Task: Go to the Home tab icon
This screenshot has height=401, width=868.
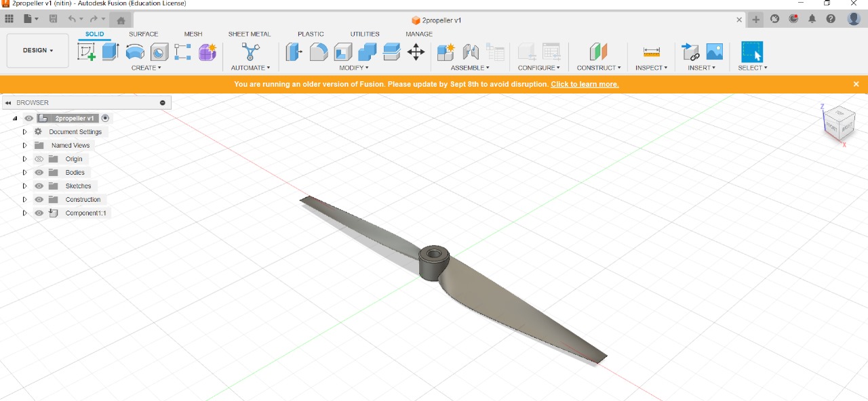Action: coord(121,20)
